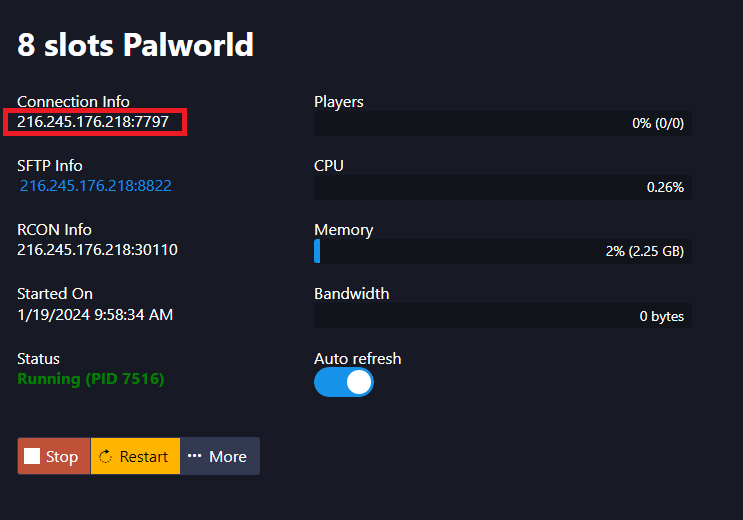
Task: Click the Bandwidth usage bar
Action: pyautogui.click(x=503, y=316)
